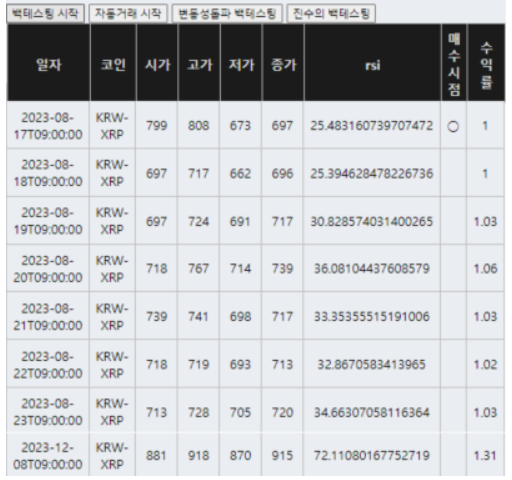The width and height of the screenshot is (512, 480).
Task: Click low price 673 cell
Action: [x=240, y=125]
